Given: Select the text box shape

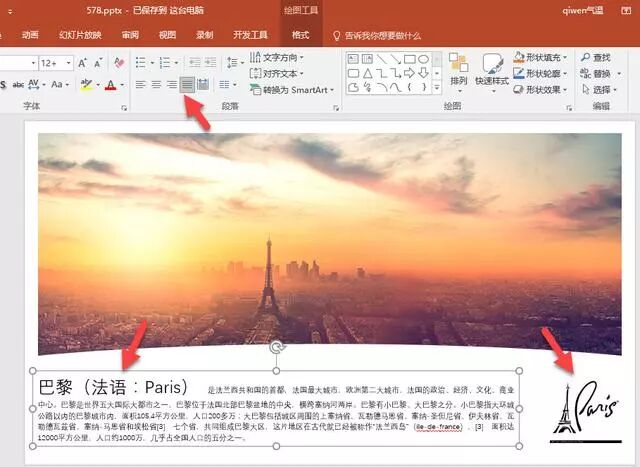Looking at the screenshot, I should coord(353,59).
